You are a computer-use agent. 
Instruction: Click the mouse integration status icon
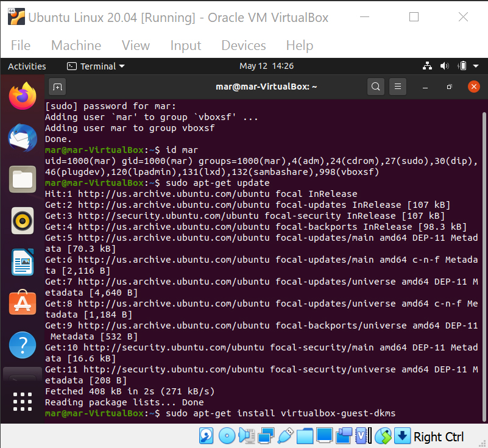(383, 435)
